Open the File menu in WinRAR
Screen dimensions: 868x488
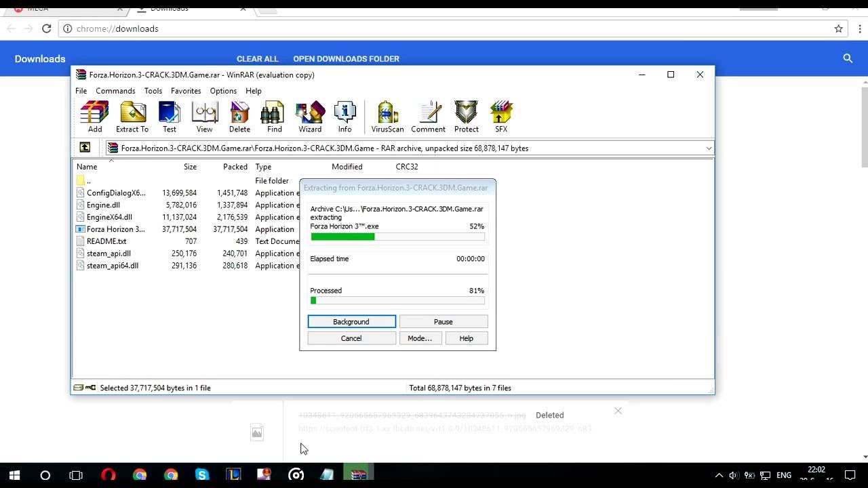[x=81, y=91]
